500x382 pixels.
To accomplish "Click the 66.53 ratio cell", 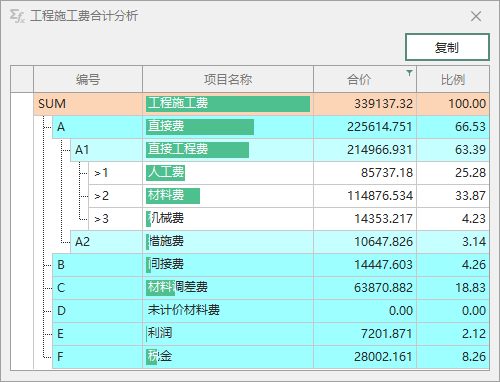I will pyautogui.click(x=453, y=127).
